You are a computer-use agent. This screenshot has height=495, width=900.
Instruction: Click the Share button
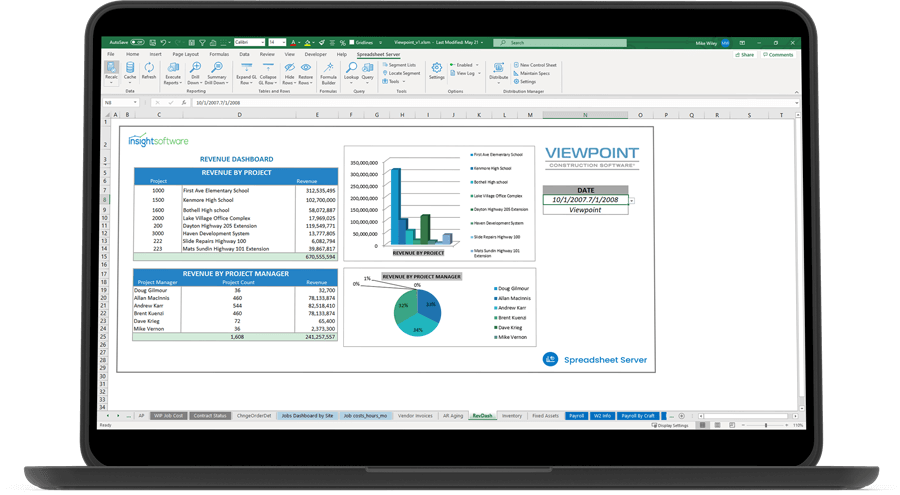[744, 55]
